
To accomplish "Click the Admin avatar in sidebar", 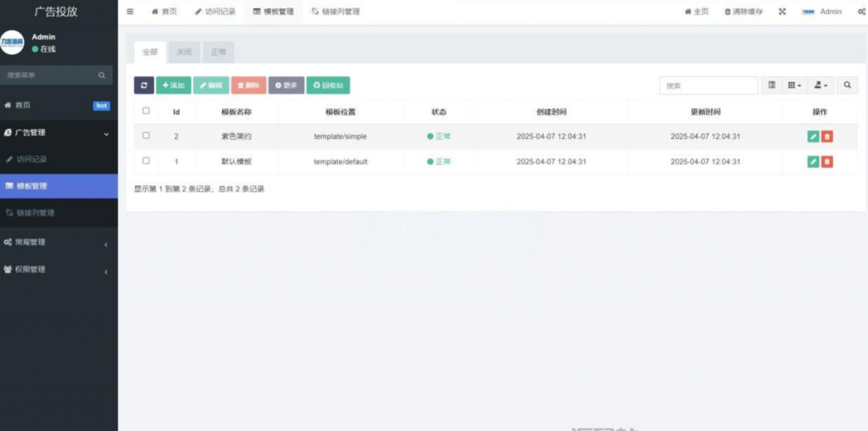I will pos(12,42).
